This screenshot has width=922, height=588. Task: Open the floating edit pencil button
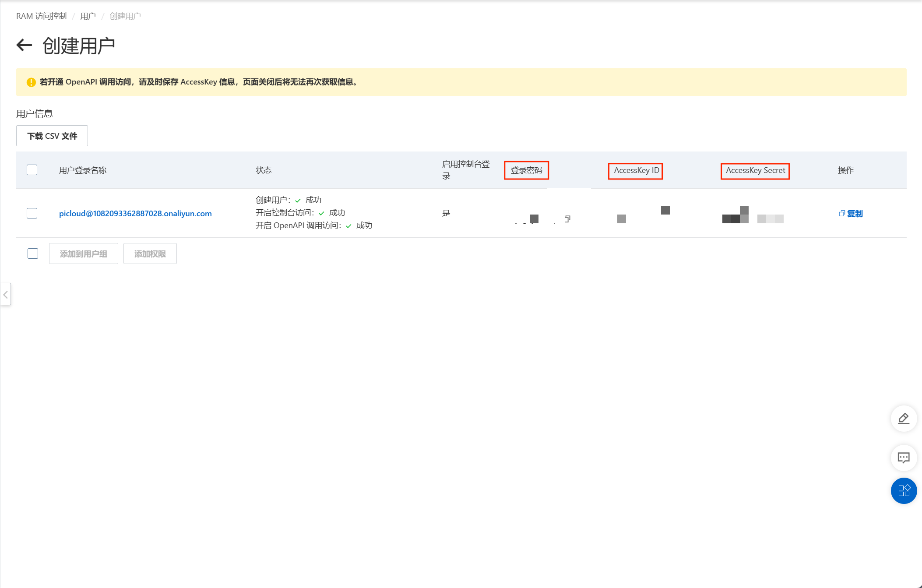pos(904,419)
